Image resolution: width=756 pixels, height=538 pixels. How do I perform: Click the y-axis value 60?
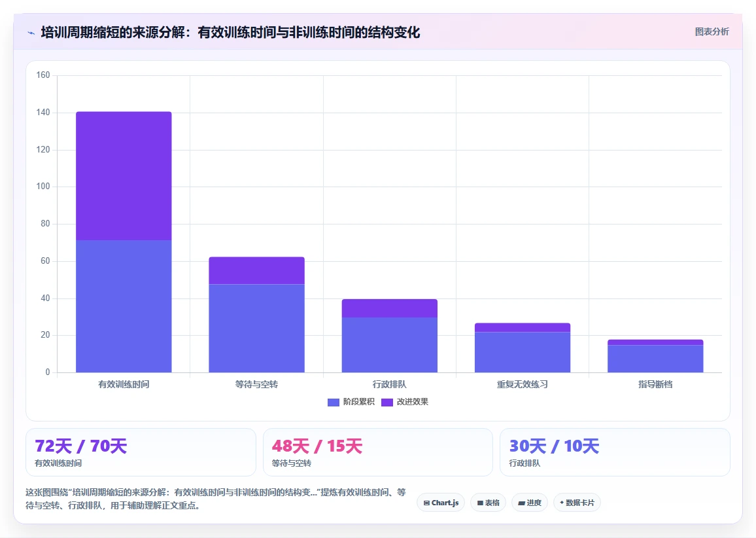(x=45, y=260)
